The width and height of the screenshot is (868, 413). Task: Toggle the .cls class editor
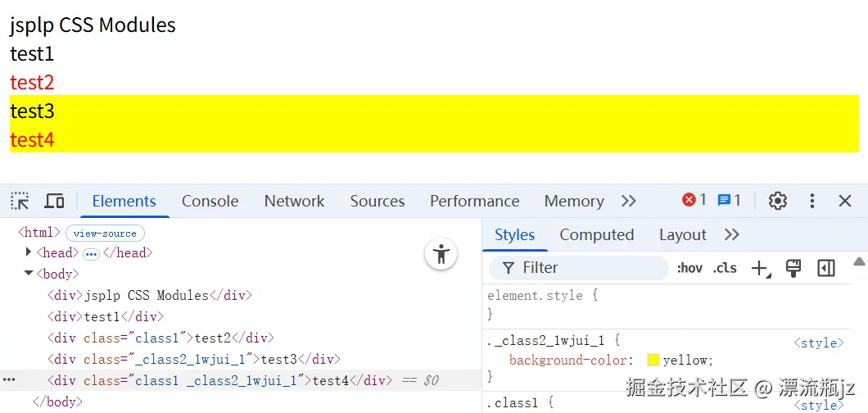point(725,268)
